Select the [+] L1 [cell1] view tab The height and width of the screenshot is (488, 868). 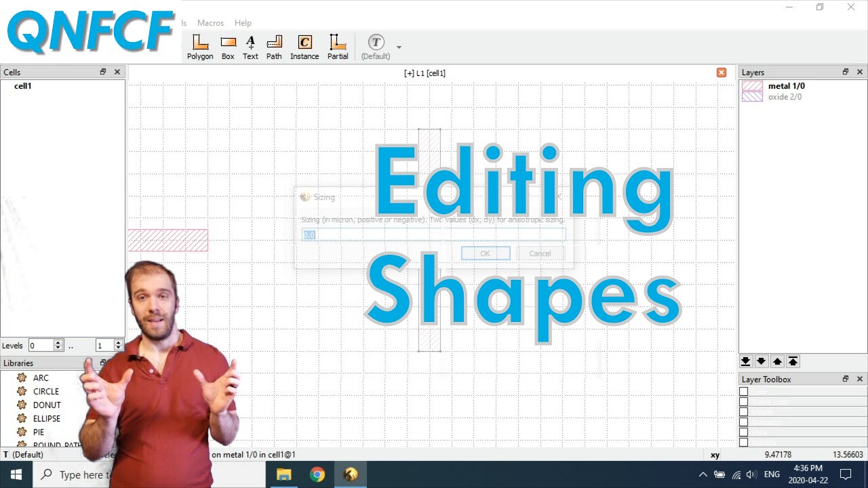(425, 73)
